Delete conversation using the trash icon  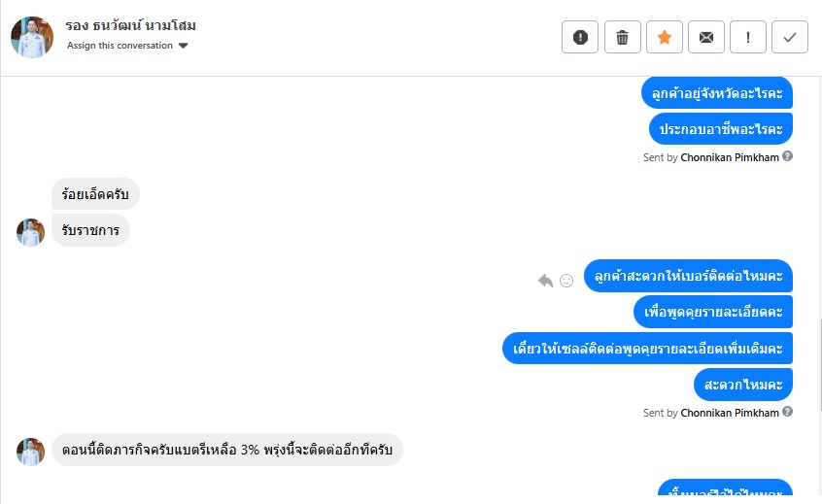tap(622, 37)
